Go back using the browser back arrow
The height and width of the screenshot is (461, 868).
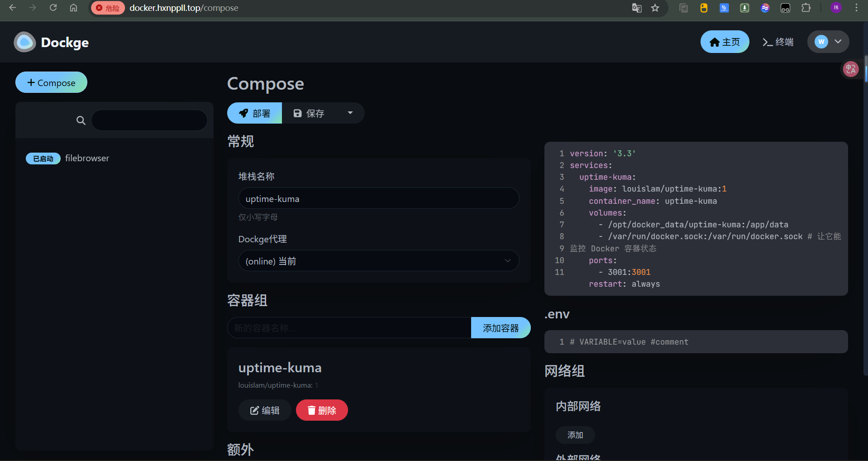(13, 8)
